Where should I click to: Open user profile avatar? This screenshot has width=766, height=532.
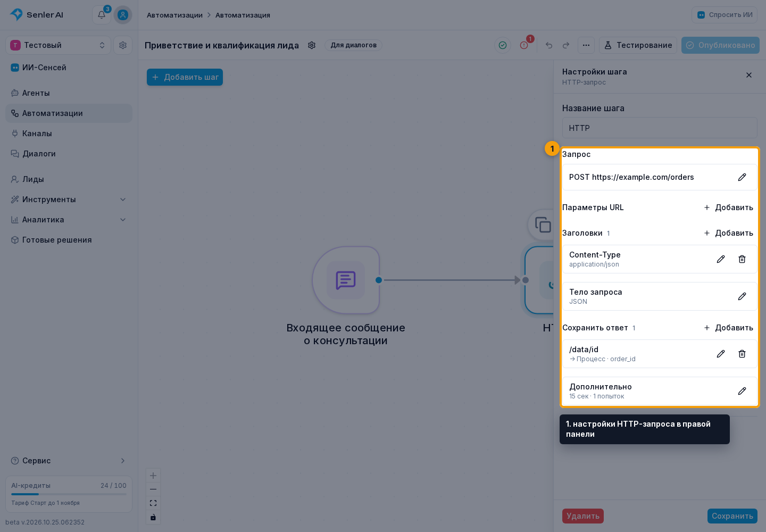click(123, 15)
